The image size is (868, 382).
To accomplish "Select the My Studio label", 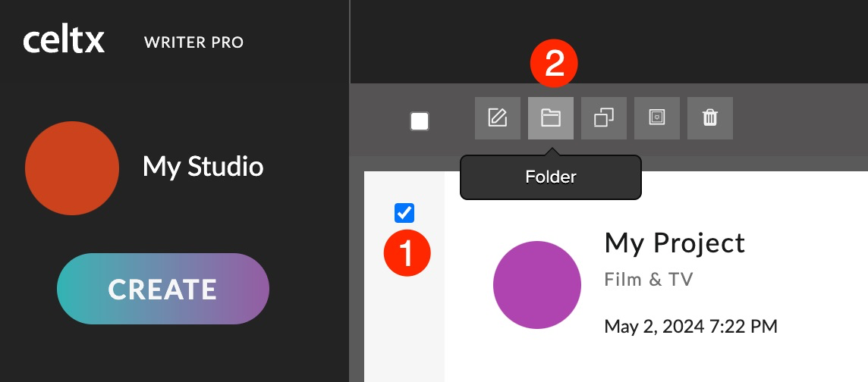I will click(203, 167).
